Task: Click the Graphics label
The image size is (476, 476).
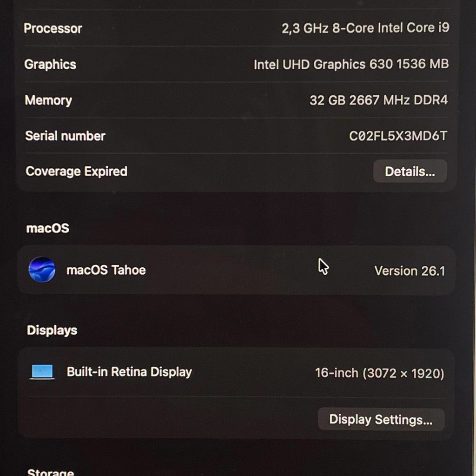Action: coord(50,64)
